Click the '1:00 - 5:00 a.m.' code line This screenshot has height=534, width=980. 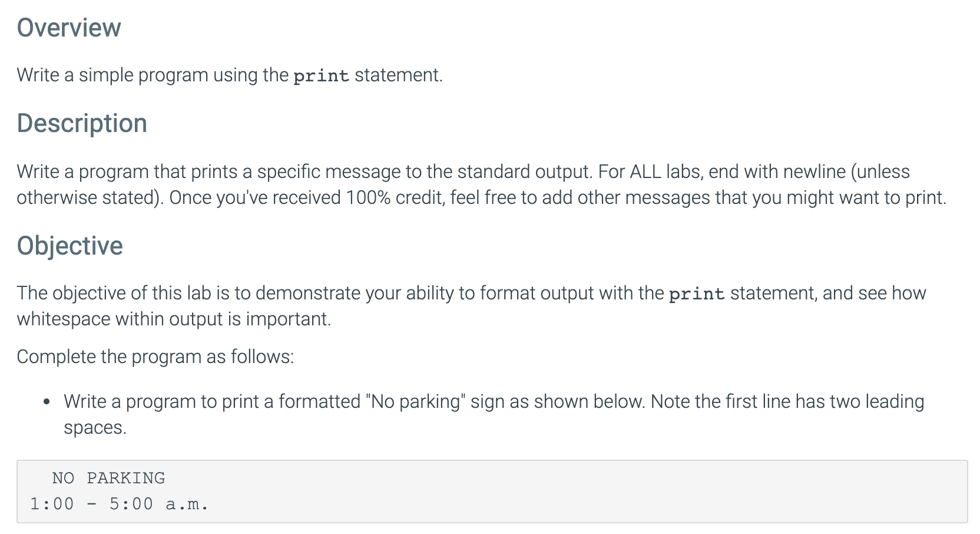[x=120, y=504]
